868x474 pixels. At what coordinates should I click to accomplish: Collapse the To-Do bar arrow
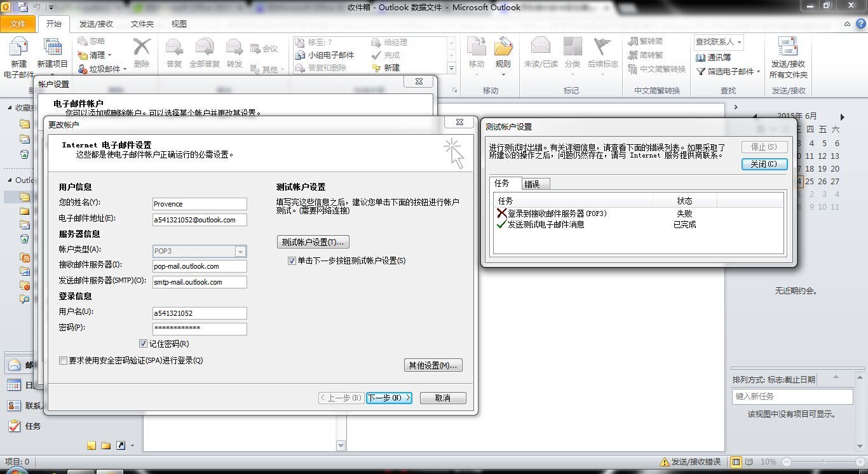tap(736, 107)
